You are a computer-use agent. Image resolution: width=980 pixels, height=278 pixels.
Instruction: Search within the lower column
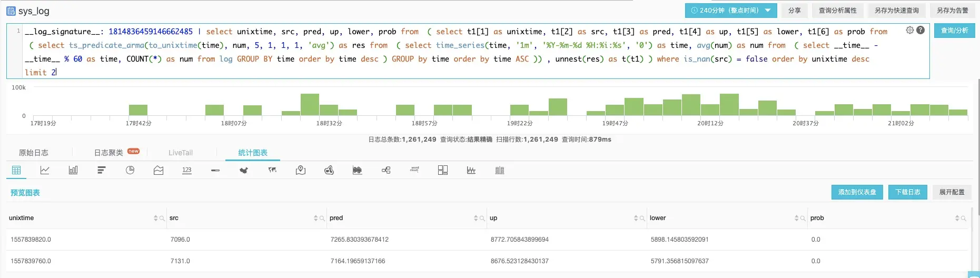point(803,218)
